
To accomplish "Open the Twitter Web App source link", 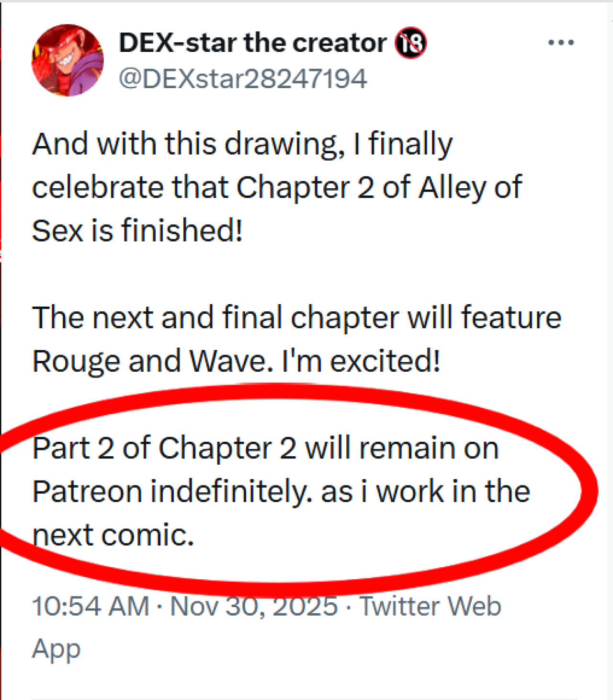I will pos(430,606).
